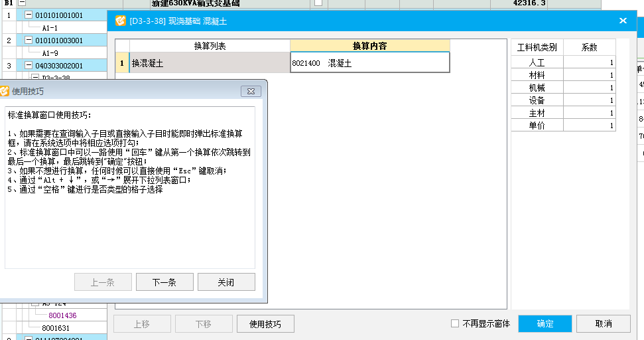Viewport: 644px width, 340px height.
Task: Click the 换算内容 column header
Action: pos(369,46)
